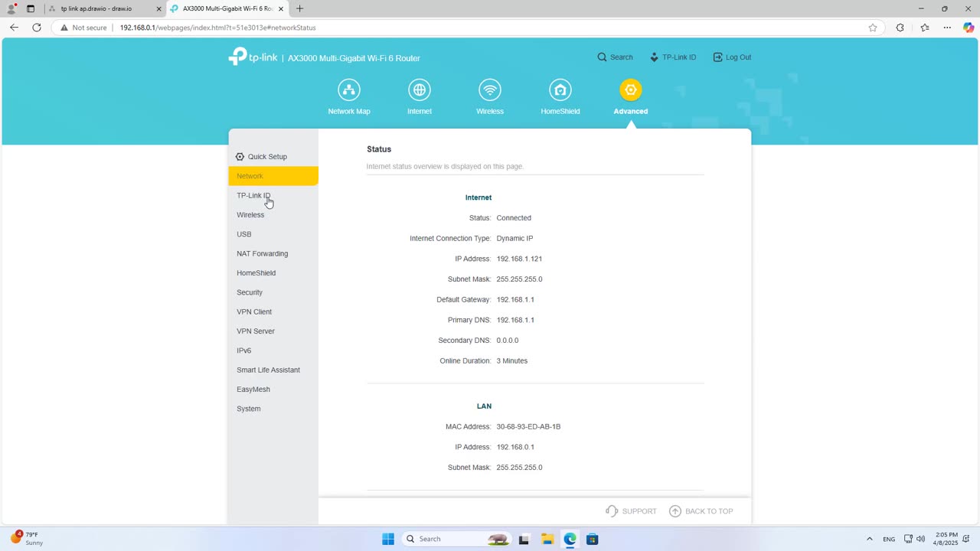Select HomeShield in sidebar menu
Viewport: 980px width, 551px height.
(x=273, y=273)
